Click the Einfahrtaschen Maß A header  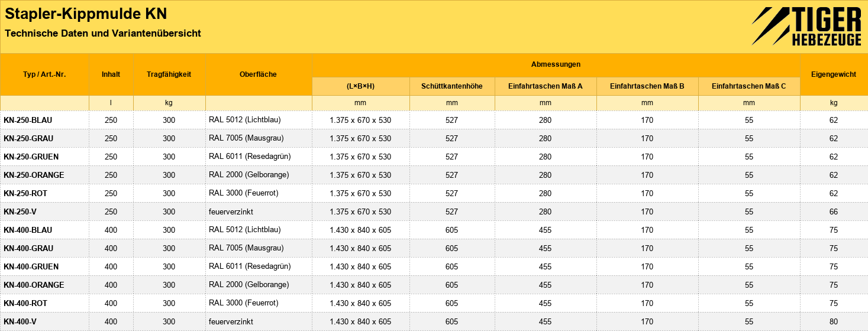[546, 86]
